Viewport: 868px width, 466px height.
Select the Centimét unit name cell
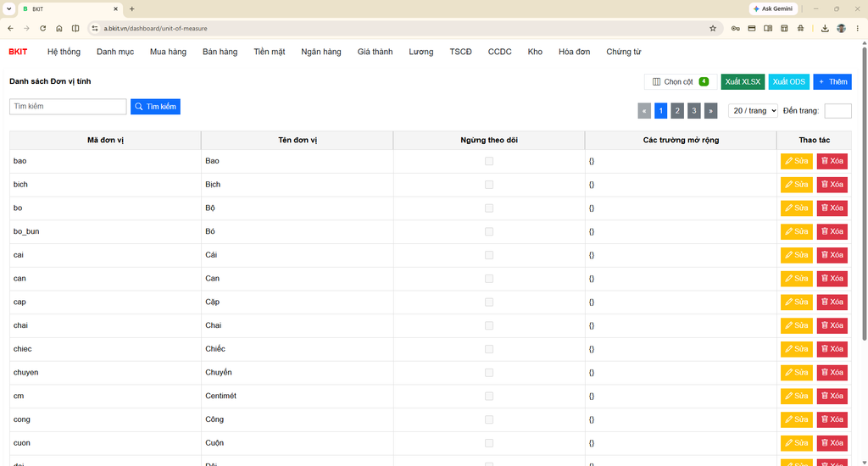click(x=298, y=397)
